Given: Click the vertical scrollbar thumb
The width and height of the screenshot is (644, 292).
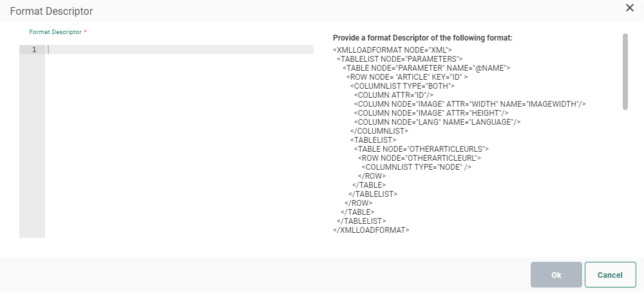Looking at the screenshot, I should (625, 71).
